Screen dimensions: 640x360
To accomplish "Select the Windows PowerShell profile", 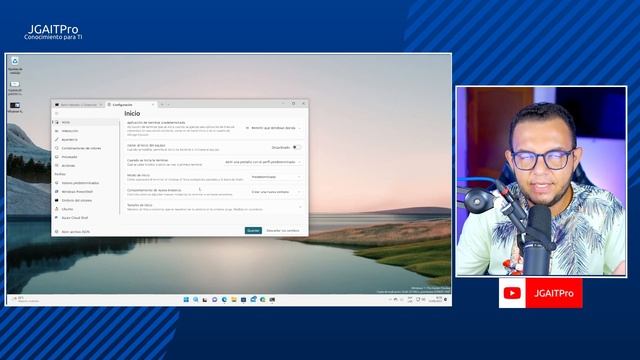I will 85,191.
